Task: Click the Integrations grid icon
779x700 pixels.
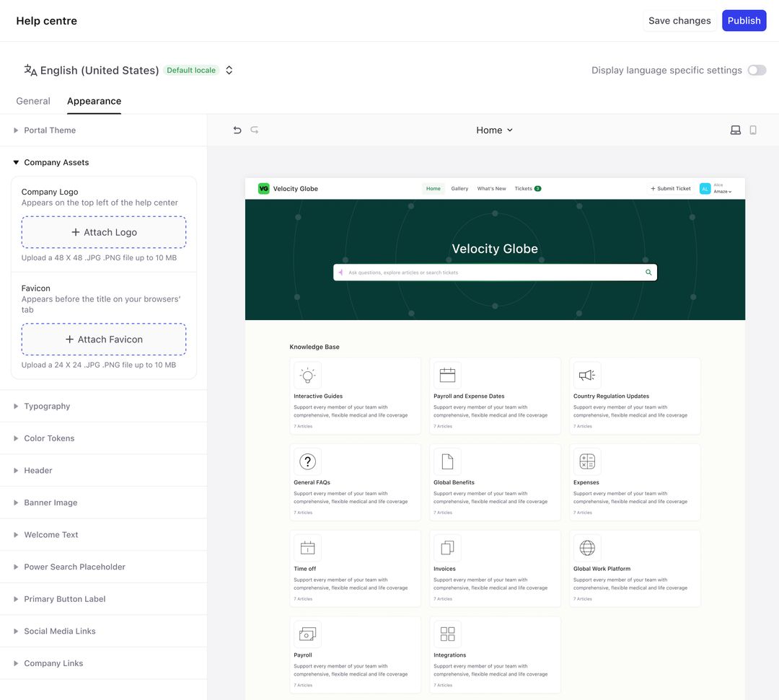Action: (x=447, y=634)
